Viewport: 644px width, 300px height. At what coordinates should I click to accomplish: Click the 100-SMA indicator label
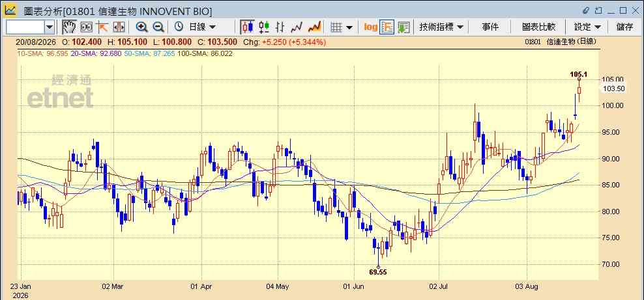205,53
